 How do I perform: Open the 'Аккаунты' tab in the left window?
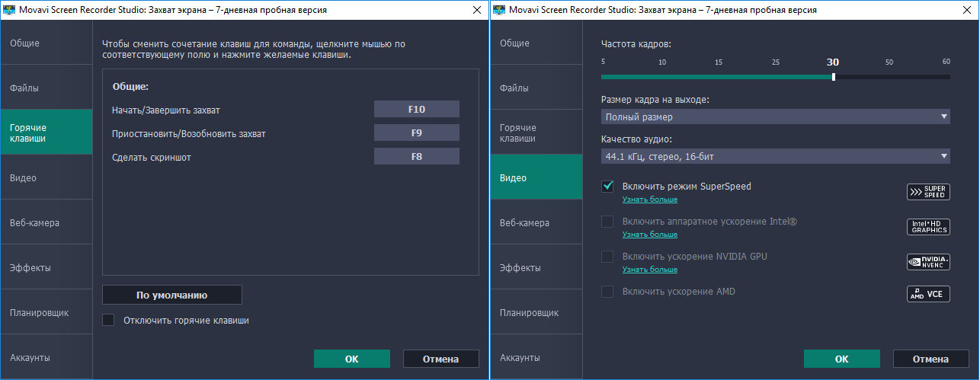click(46, 357)
